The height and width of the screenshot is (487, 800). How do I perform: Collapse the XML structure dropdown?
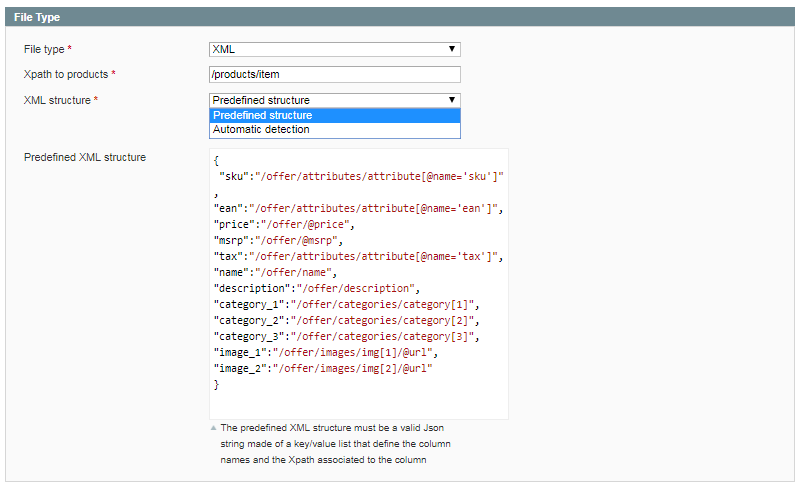(335, 100)
